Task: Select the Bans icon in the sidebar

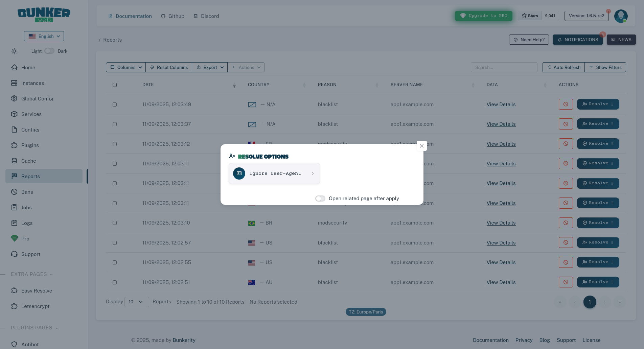Action: (14, 192)
